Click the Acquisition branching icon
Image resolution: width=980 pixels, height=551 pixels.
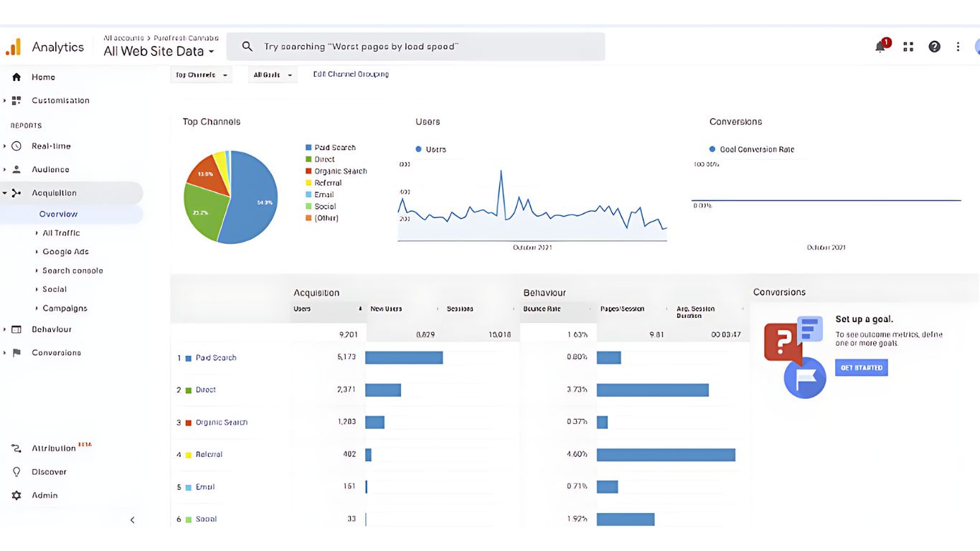pos(17,193)
